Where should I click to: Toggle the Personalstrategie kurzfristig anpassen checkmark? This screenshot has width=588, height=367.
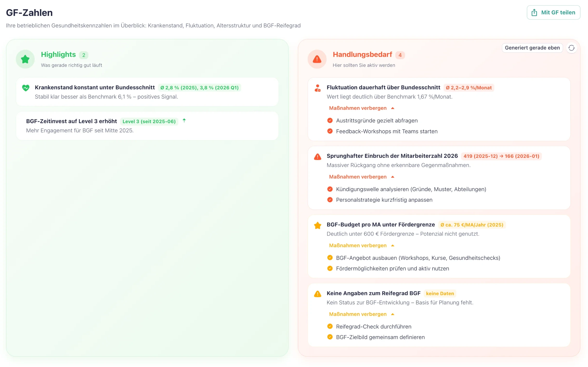[x=330, y=200]
